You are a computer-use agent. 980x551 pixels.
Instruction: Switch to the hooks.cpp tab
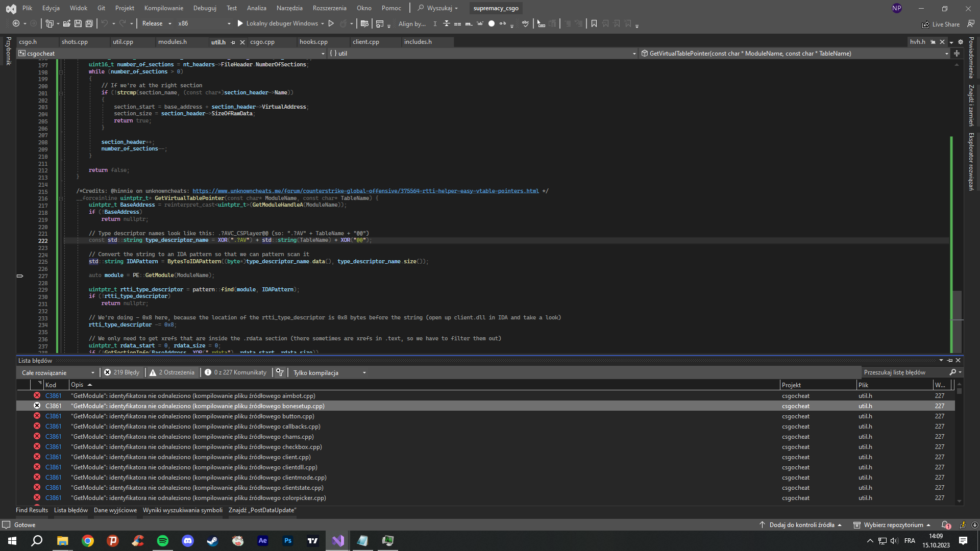coord(313,42)
